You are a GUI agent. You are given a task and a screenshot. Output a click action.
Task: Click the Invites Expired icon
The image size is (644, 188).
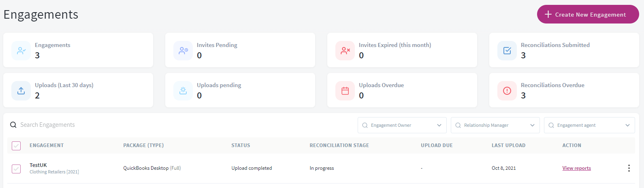(345, 51)
